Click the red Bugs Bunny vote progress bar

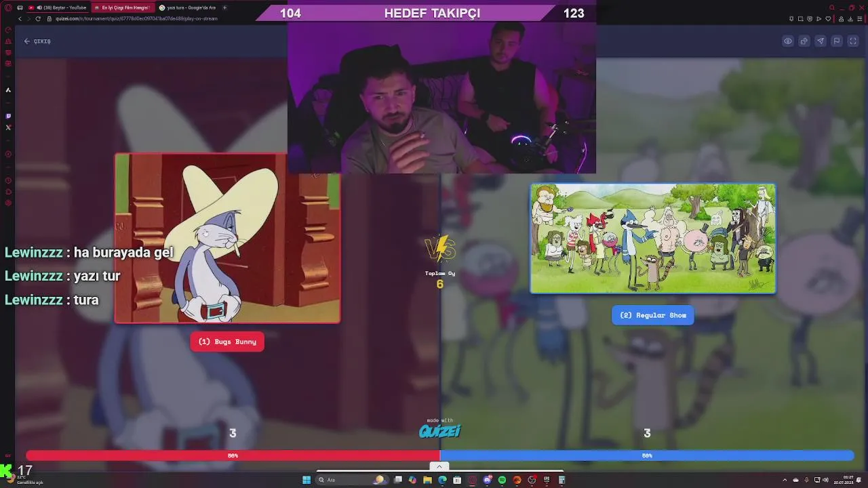[233, 455]
